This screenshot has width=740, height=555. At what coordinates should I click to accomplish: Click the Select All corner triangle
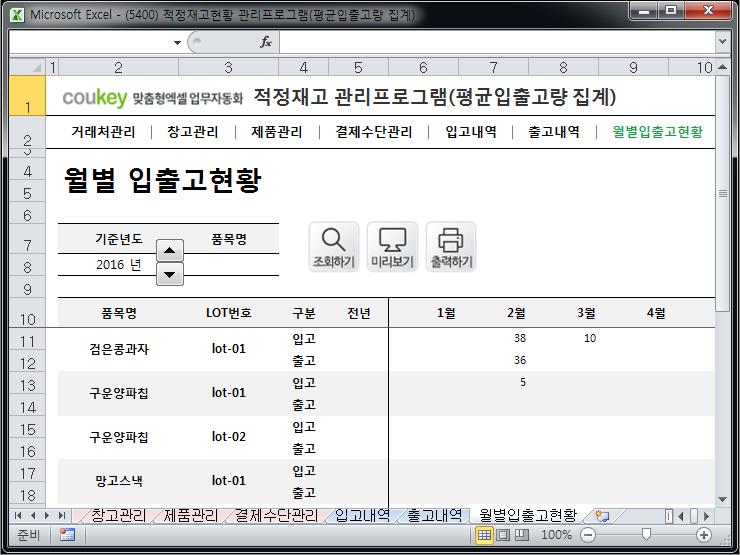[27, 67]
